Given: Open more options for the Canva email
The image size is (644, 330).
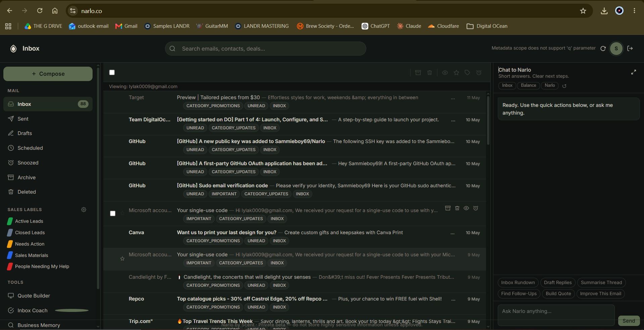Looking at the screenshot, I should tap(452, 233).
